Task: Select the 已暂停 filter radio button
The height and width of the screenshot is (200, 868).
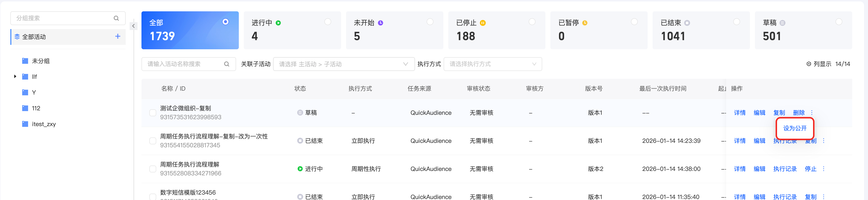Action: point(634,22)
